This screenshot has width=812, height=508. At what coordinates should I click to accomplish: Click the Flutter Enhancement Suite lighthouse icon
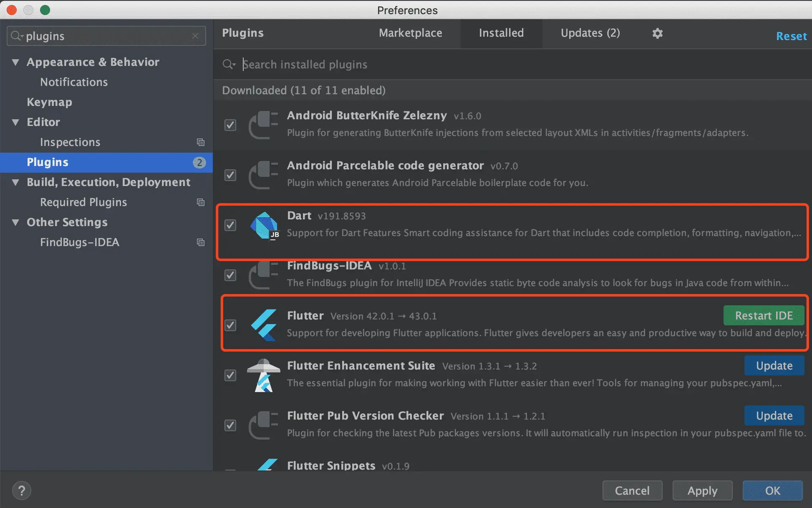[263, 375]
